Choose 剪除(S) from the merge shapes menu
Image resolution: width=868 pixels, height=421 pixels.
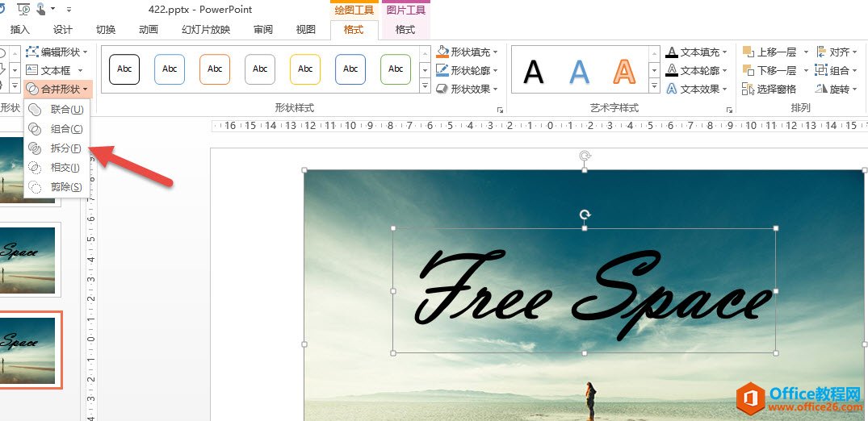(x=57, y=187)
